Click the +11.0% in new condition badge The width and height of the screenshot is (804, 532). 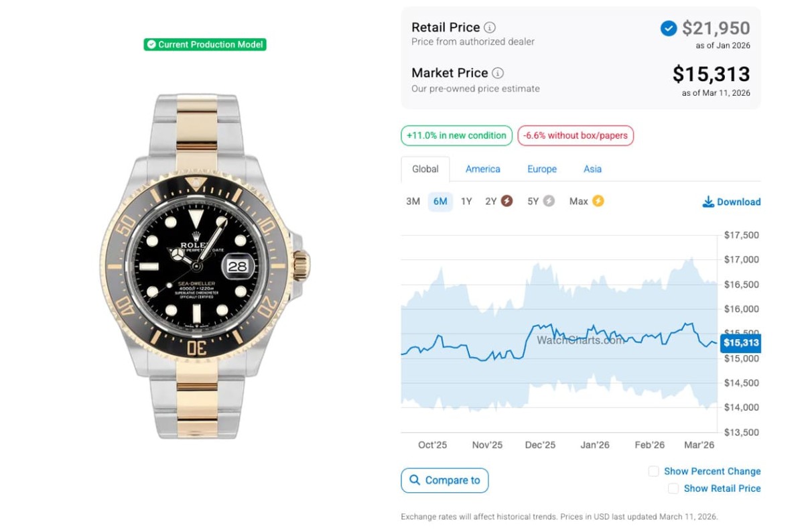(x=456, y=135)
